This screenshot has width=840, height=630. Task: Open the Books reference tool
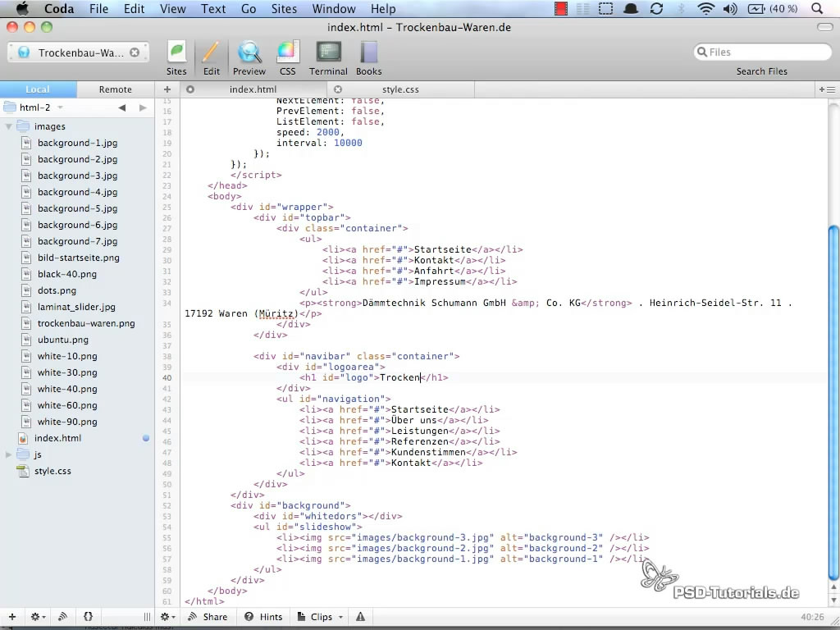point(368,58)
